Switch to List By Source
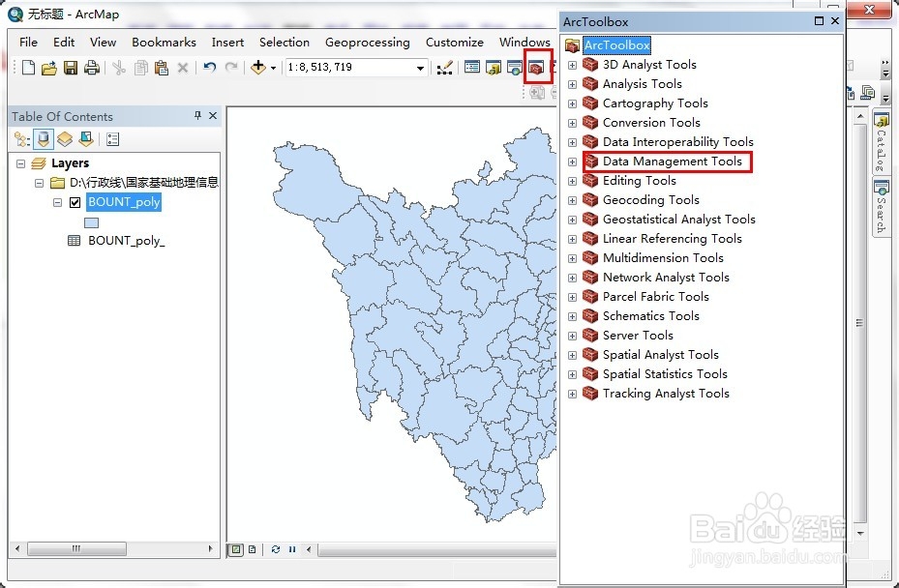This screenshot has width=899, height=588. point(43,138)
